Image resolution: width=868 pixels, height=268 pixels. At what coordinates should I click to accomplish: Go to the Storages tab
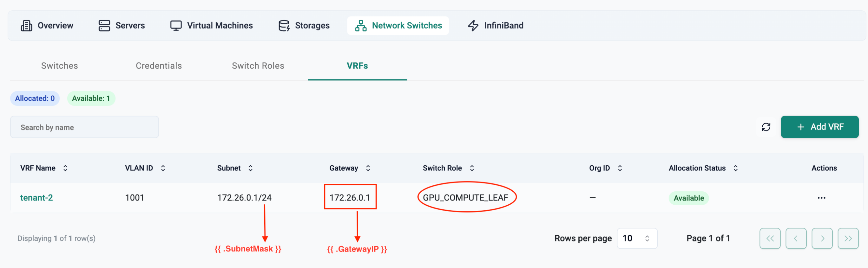pos(304,26)
